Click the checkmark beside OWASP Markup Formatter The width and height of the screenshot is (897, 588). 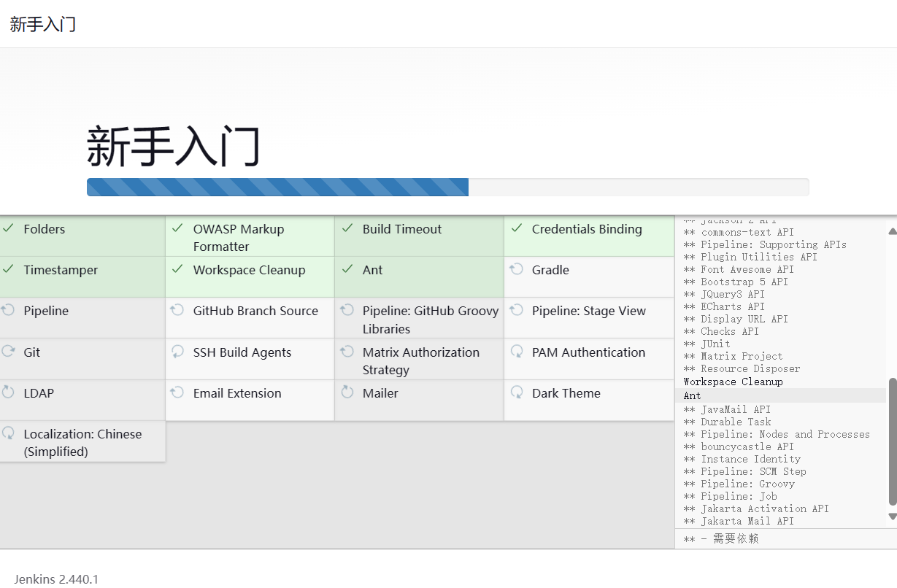click(177, 228)
